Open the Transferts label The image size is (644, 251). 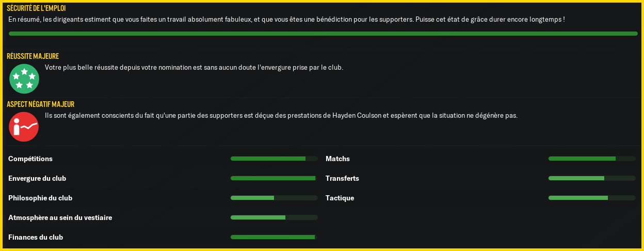[342, 179]
